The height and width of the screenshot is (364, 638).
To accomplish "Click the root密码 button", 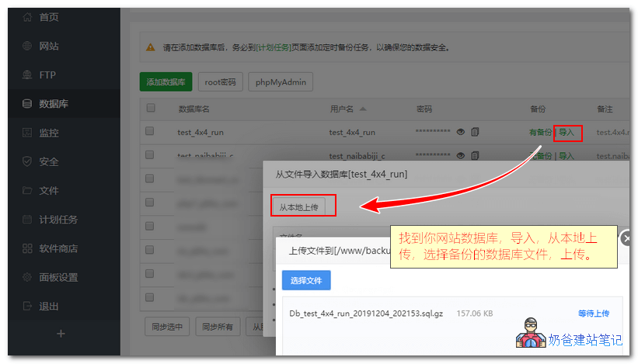I will coord(220,81).
